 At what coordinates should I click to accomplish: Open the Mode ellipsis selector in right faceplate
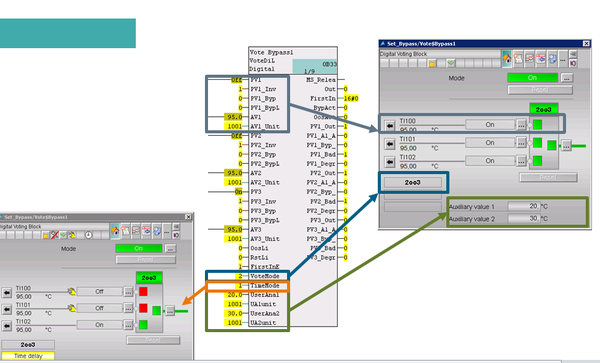[567, 78]
